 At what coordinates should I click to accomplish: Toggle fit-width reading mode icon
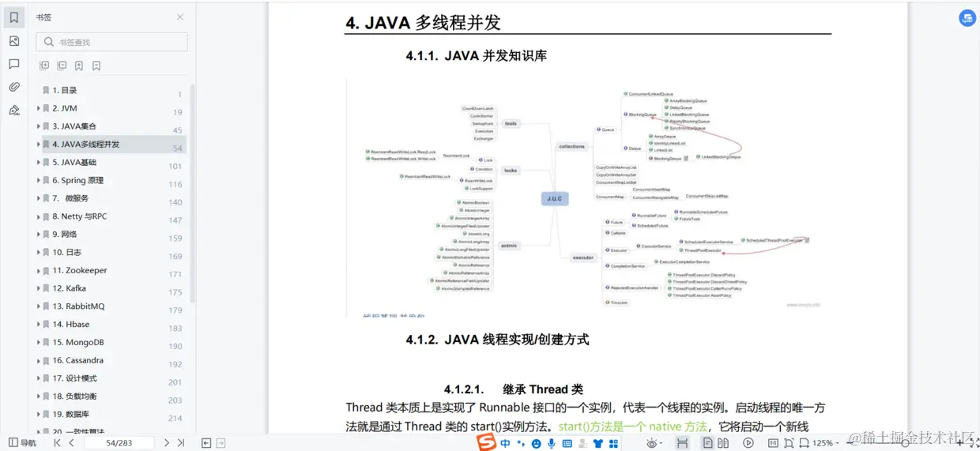click(682, 443)
